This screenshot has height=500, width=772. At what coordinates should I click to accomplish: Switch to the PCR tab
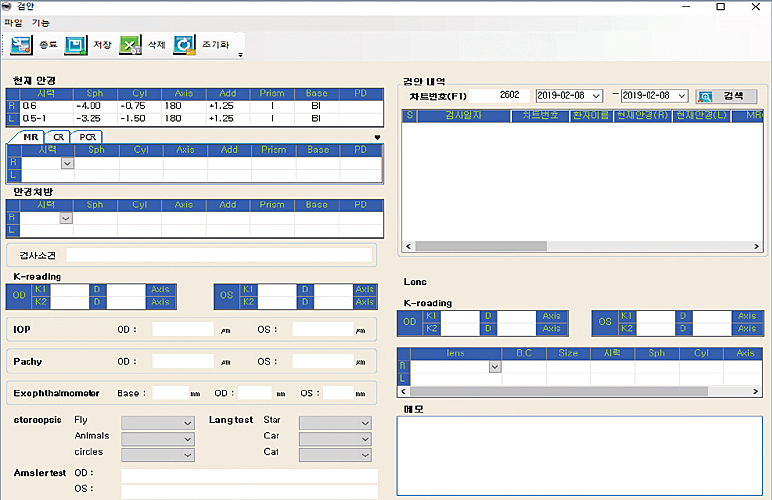click(x=88, y=137)
